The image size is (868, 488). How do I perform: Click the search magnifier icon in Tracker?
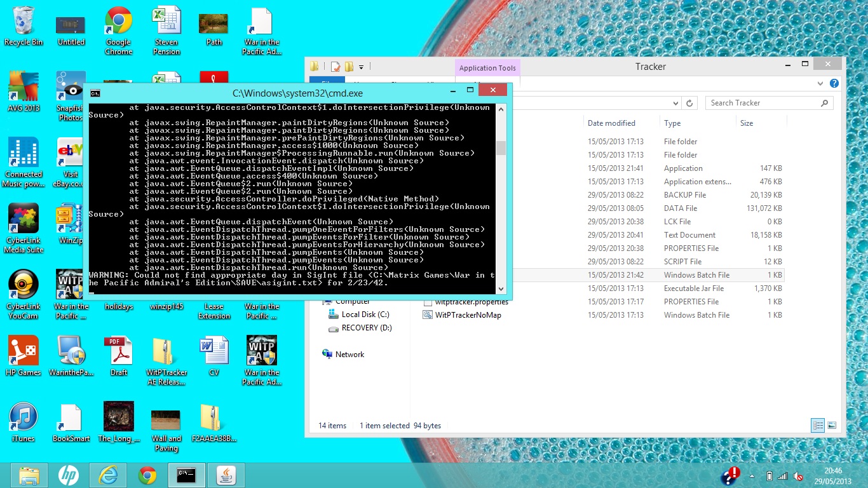click(x=825, y=103)
